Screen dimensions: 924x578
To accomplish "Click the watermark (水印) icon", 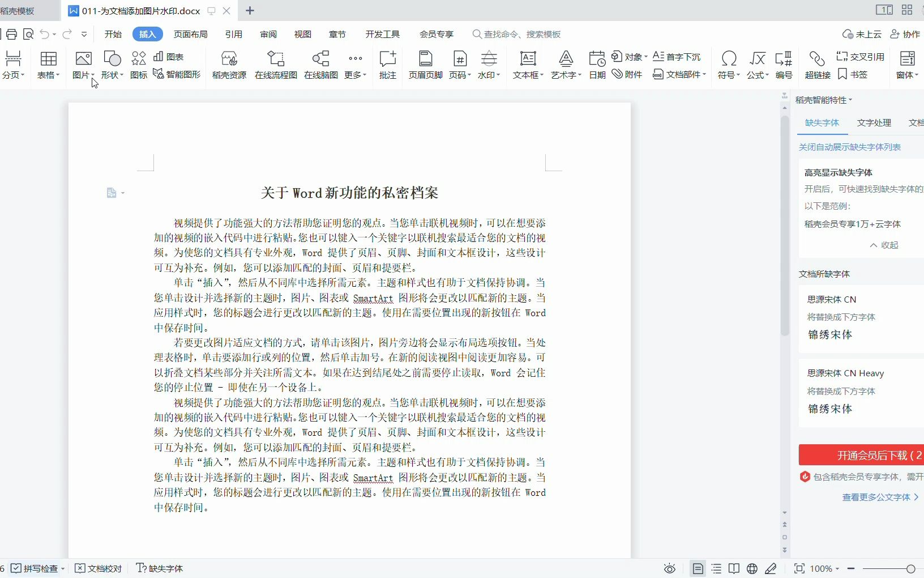I will (x=489, y=58).
